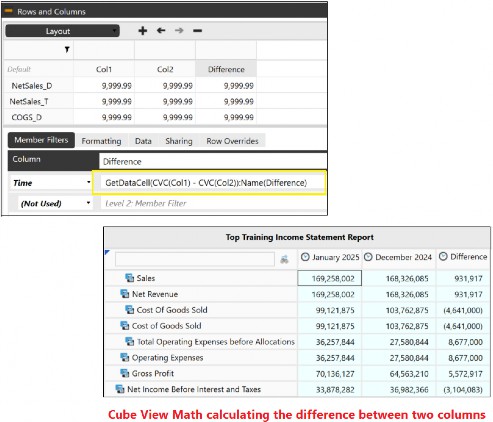Image resolution: width=493 pixels, height=422 pixels.
Task: Click the plus icon to add row/column
Action: [143, 31]
